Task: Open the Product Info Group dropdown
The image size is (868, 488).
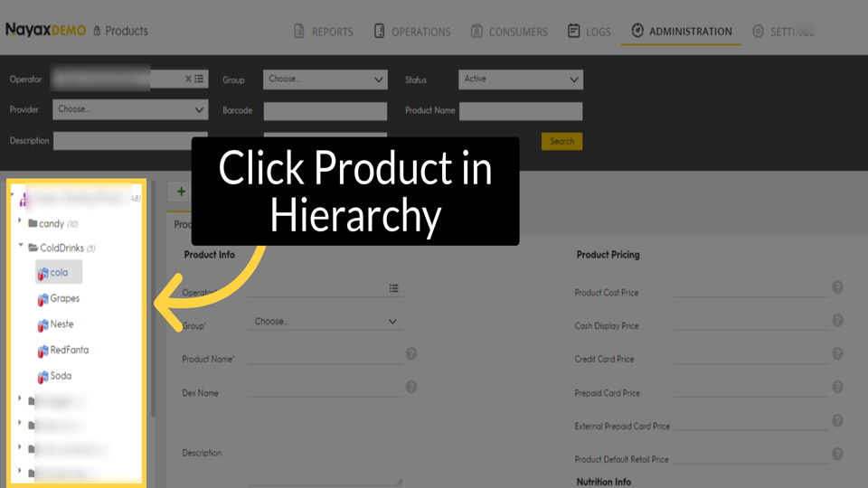Action: click(325, 322)
